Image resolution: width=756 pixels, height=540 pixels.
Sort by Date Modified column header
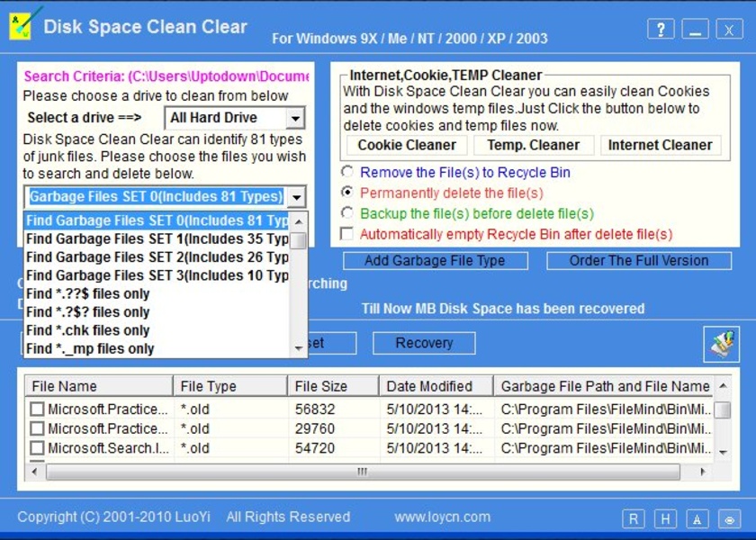pyautogui.click(x=436, y=386)
